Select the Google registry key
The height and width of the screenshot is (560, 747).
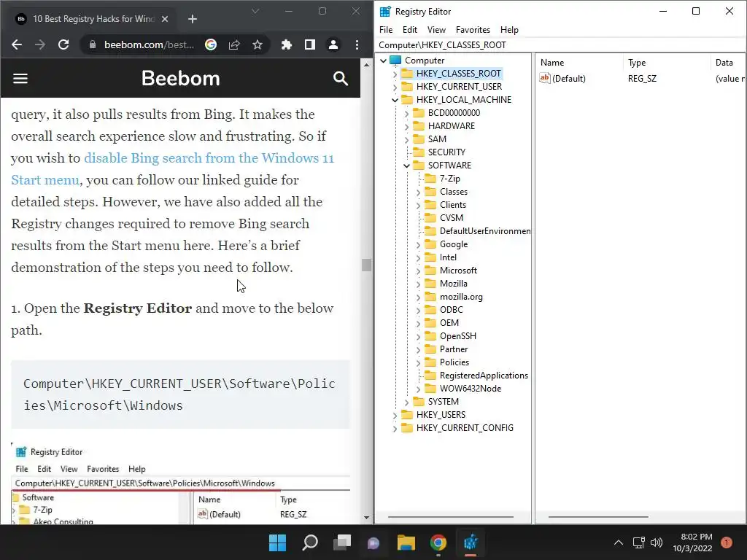click(x=454, y=244)
